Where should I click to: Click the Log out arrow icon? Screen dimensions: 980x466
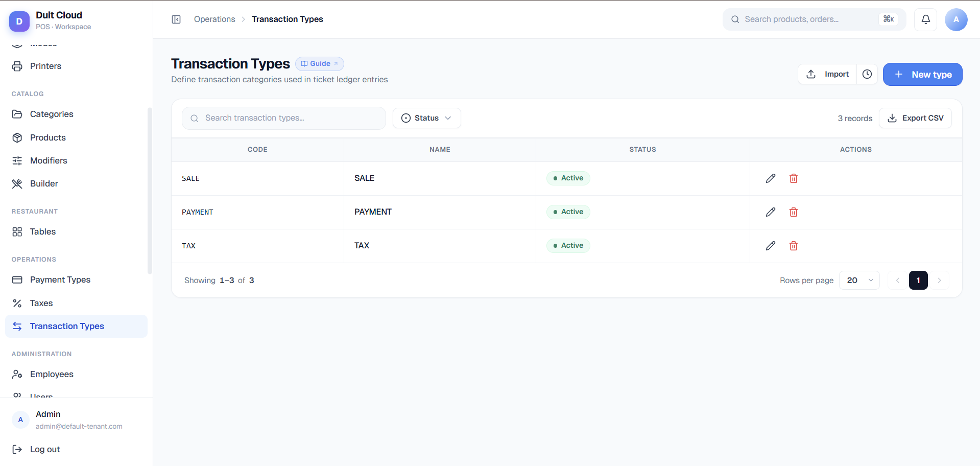pos(17,449)
